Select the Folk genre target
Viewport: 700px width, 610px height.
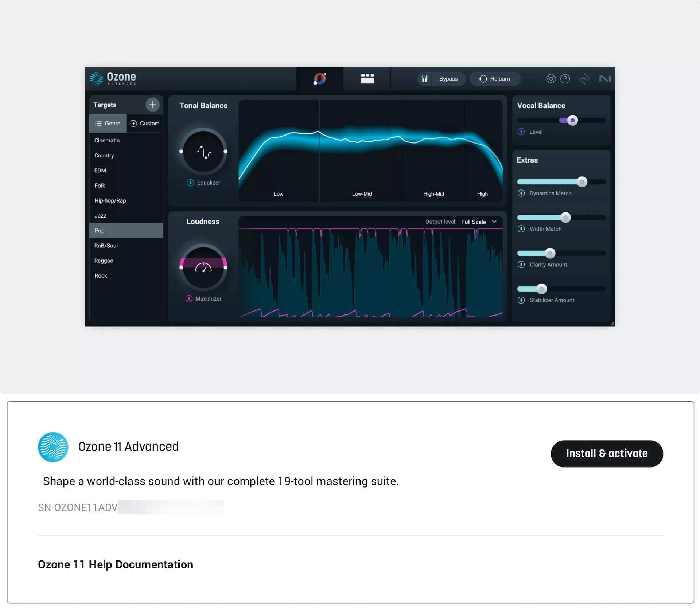click(126, 185)
